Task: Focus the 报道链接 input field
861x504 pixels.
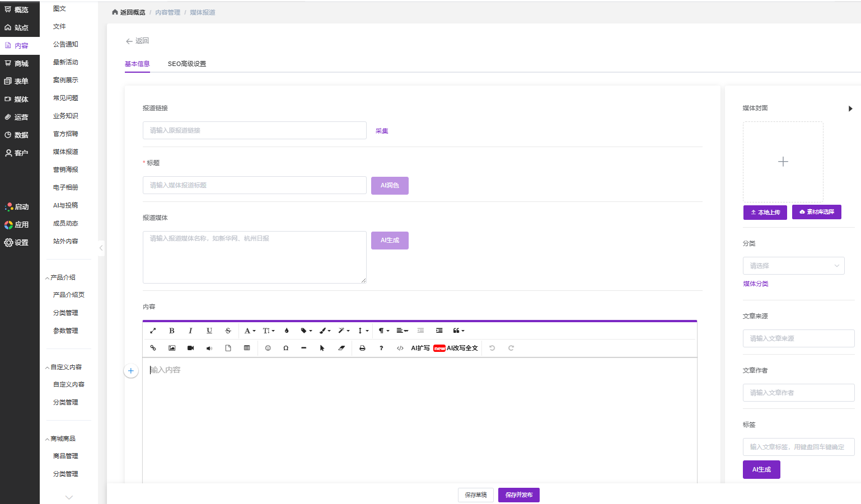Action: coord(255,130)
